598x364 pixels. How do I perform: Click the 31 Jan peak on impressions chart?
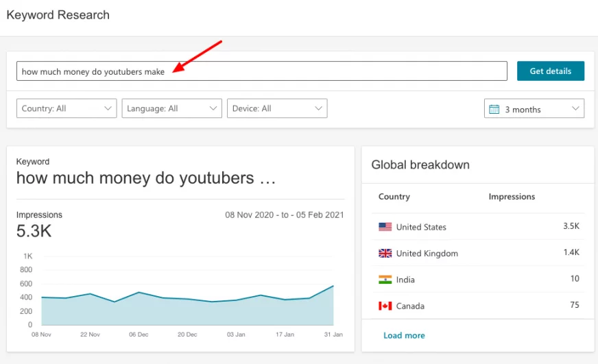pyautogui.click(x=333, y=286)
